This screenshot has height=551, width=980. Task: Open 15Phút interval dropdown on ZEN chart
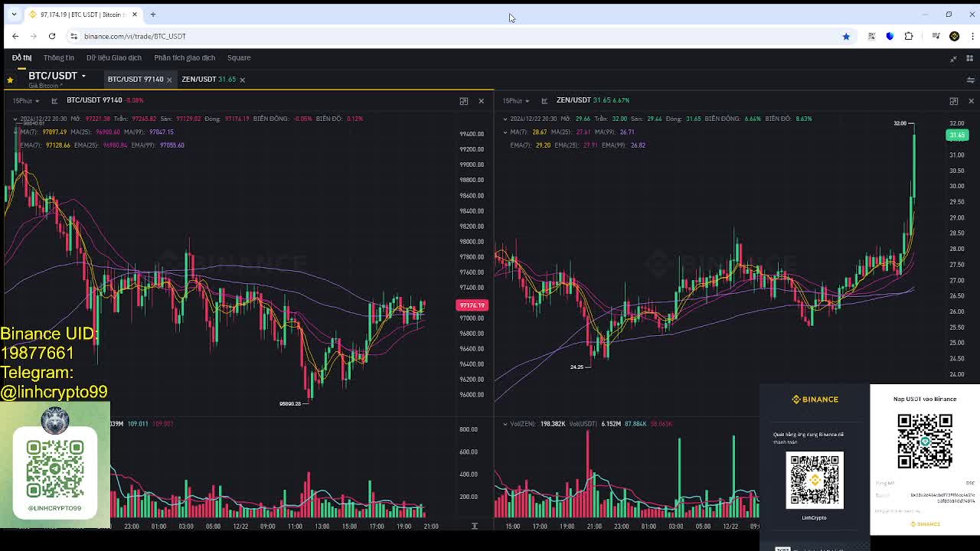(x=515, y=100)
